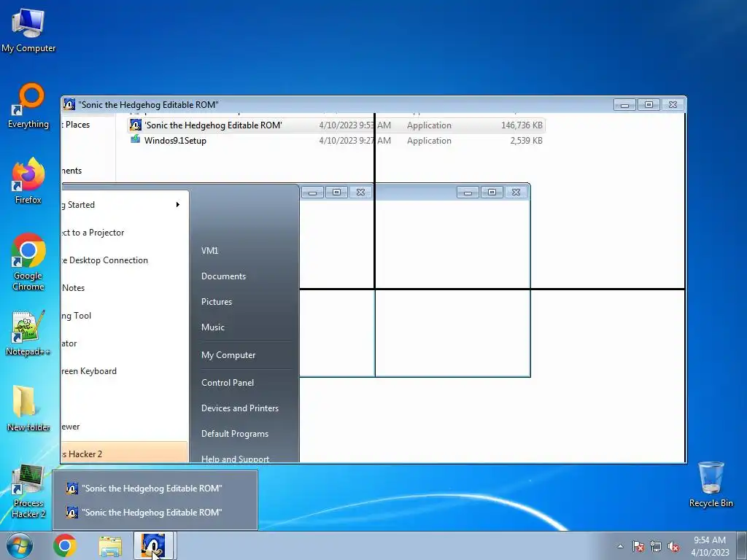Open Default Programs link

click(234, 434)
